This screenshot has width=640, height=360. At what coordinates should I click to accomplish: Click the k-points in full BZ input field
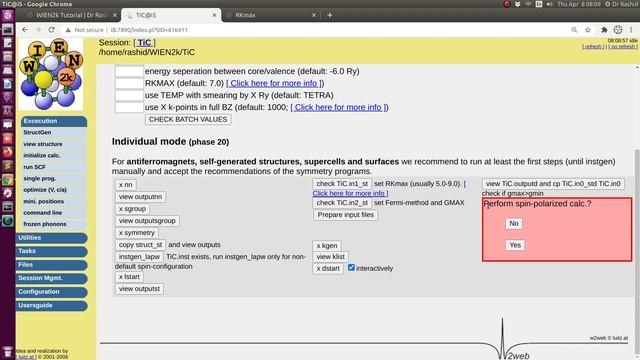coord(129,107)
